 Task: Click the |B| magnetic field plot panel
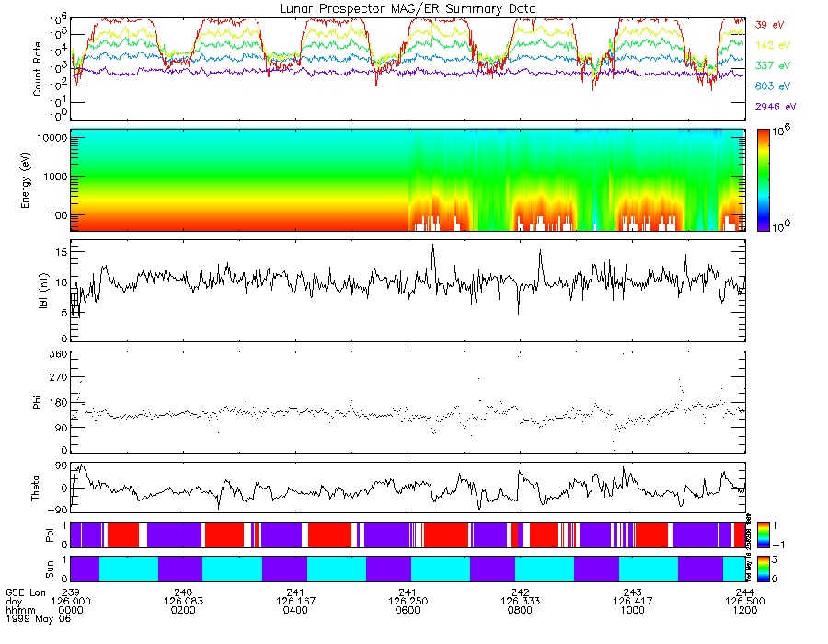(x=408, y=291)
